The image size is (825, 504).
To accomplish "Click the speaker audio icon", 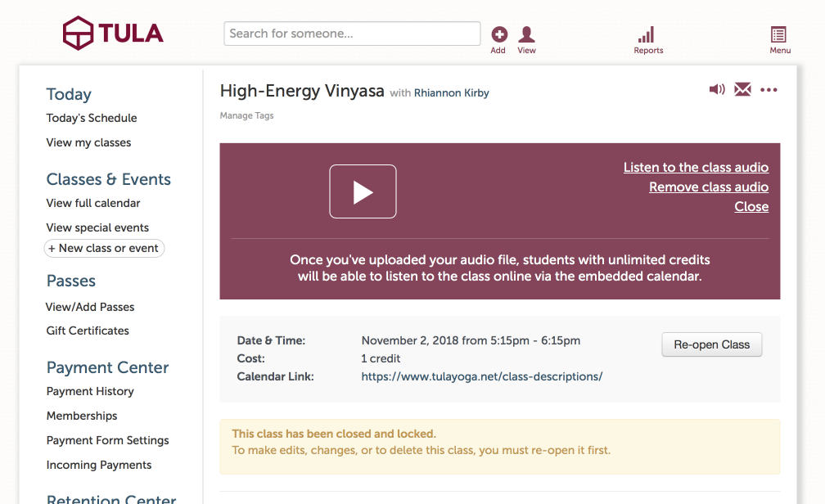I will [717, 89].
